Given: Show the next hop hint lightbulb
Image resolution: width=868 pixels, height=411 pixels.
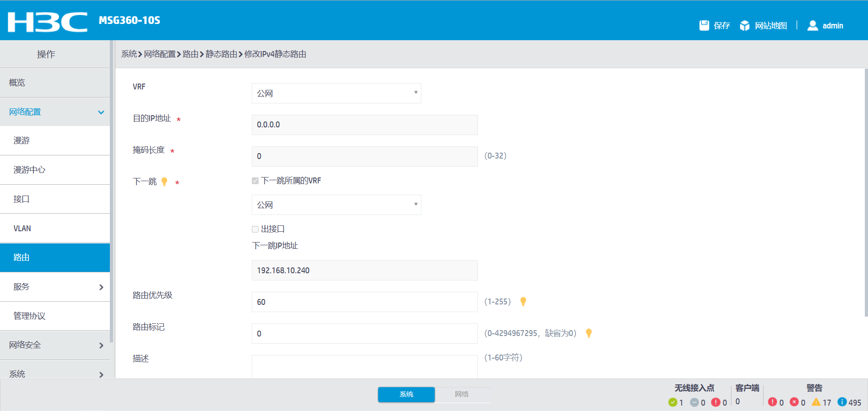Looking at the screenshot, I should (x=165, y=182).
